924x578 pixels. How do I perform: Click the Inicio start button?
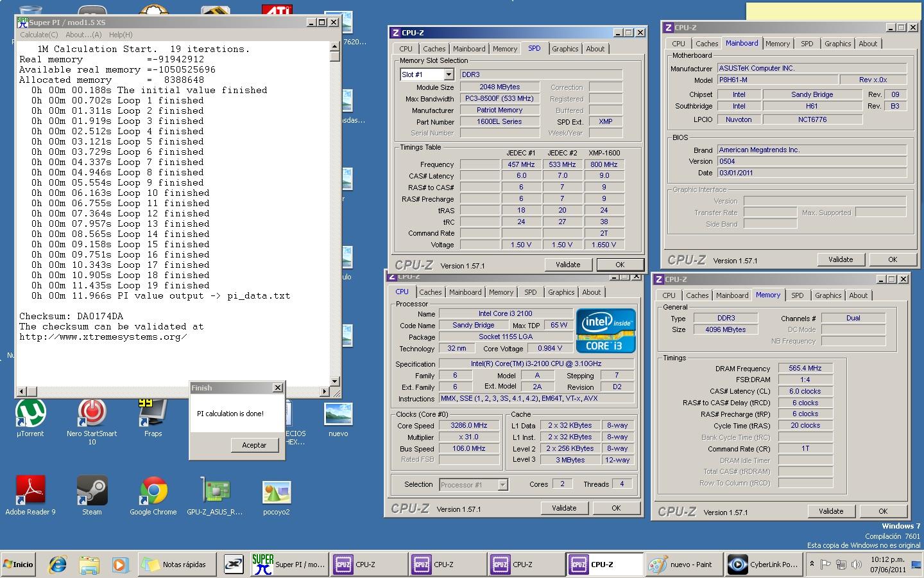pyautogui.click(x=17, y=565)
